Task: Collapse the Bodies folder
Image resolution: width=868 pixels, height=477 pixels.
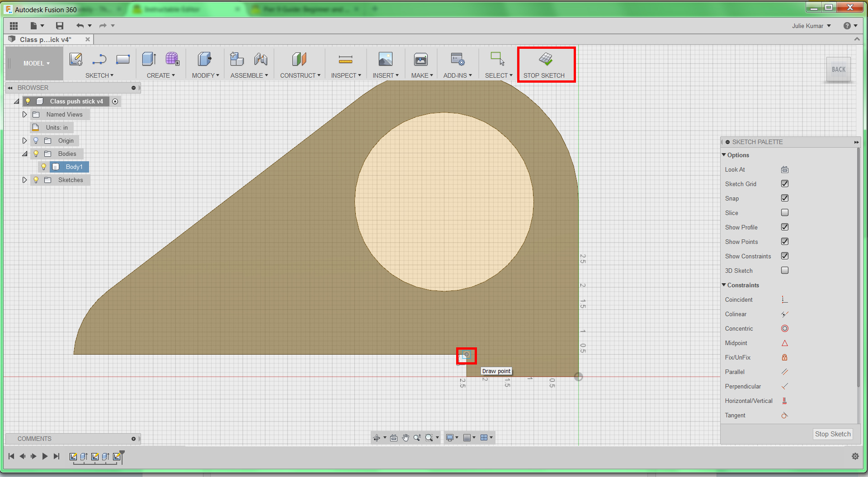Action: pos(25,154)
